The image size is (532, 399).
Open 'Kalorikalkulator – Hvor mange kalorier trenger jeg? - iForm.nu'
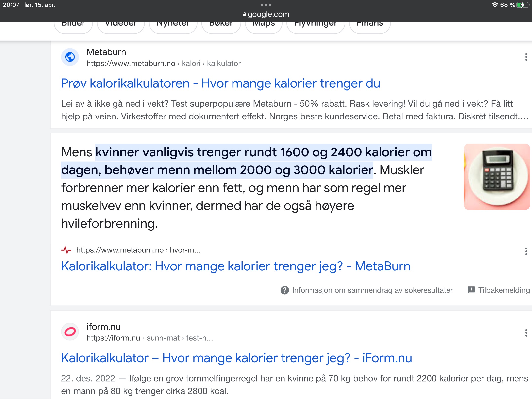tap(236, 358)
